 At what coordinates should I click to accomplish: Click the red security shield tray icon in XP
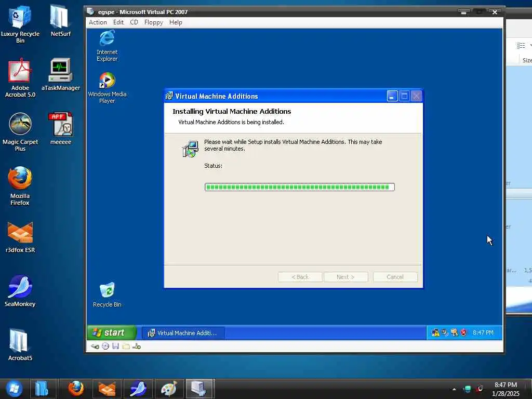coord(463,332)
